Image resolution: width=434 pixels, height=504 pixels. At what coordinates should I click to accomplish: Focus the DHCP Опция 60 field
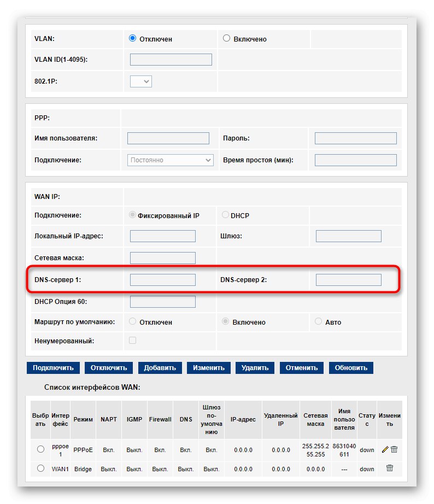[x=163, y=302]
